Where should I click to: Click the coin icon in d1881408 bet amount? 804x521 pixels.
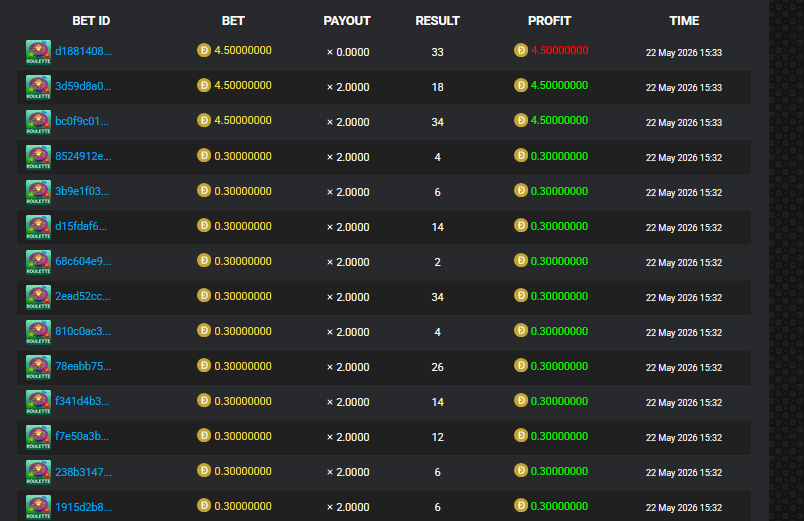(204, 50)
